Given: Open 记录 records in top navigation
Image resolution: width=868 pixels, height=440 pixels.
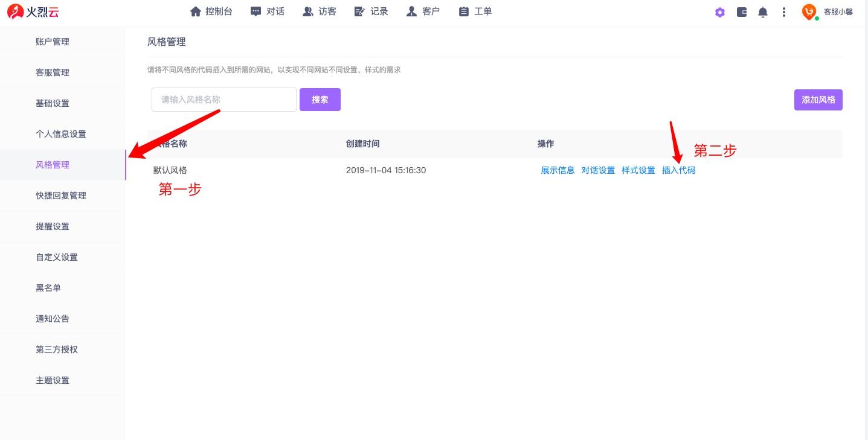Looking at the screenshot, I should pos(371,11).
